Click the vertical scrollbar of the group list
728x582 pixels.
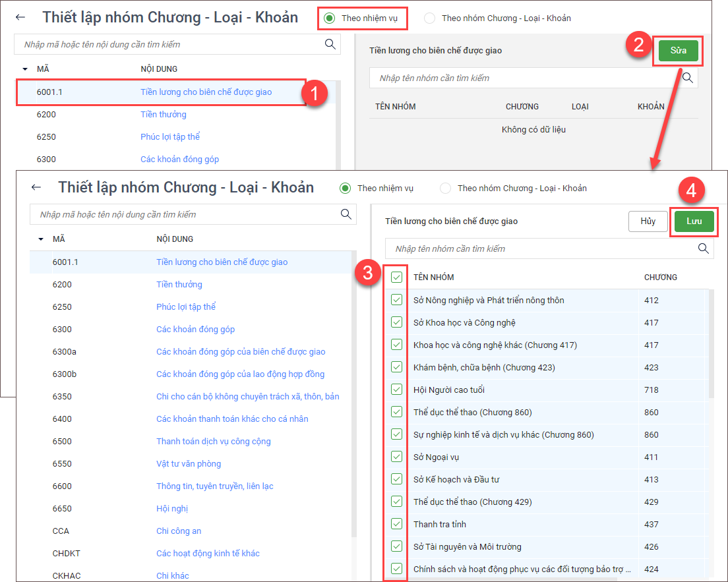(x=711, y=343)
